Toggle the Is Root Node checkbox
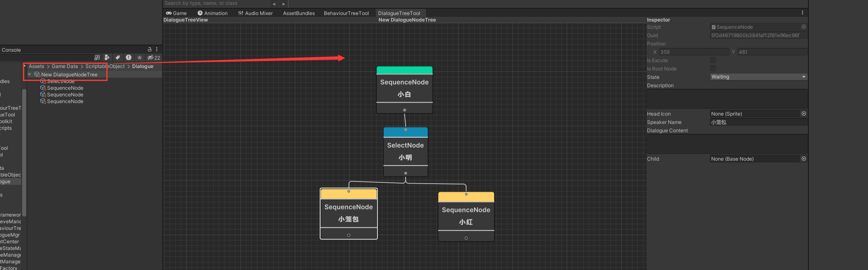This screenshot has width=868, height=270. tap(713, 68)
